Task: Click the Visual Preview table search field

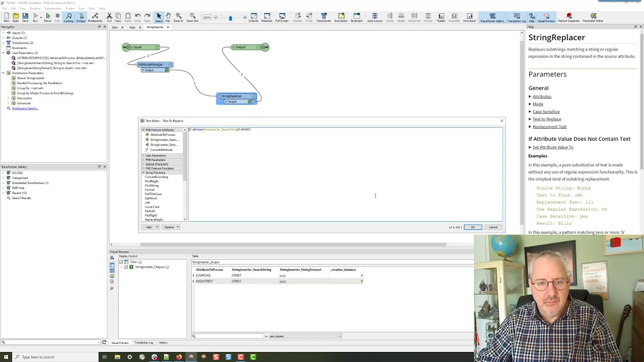Action: [227, 336]
